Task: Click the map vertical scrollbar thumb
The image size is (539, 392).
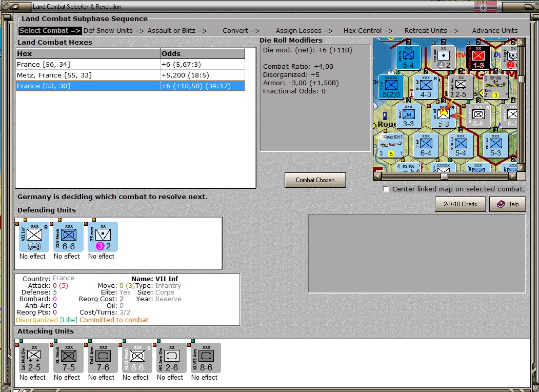Action: click(x=521, y=79)
